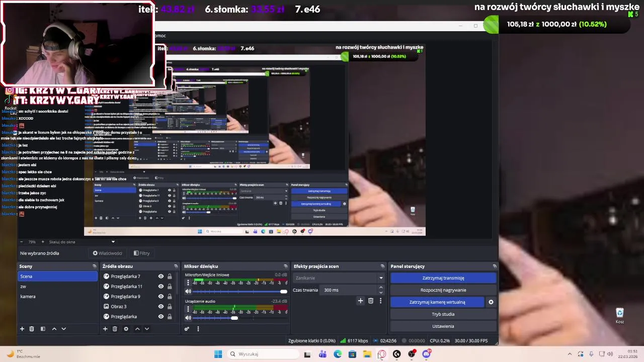Hide the Przeglądarka 11 source

[x=161, y=287]
